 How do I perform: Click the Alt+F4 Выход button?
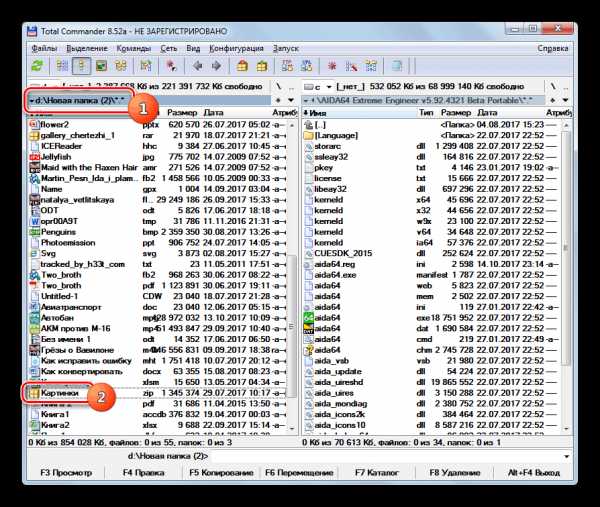[533, 473]
